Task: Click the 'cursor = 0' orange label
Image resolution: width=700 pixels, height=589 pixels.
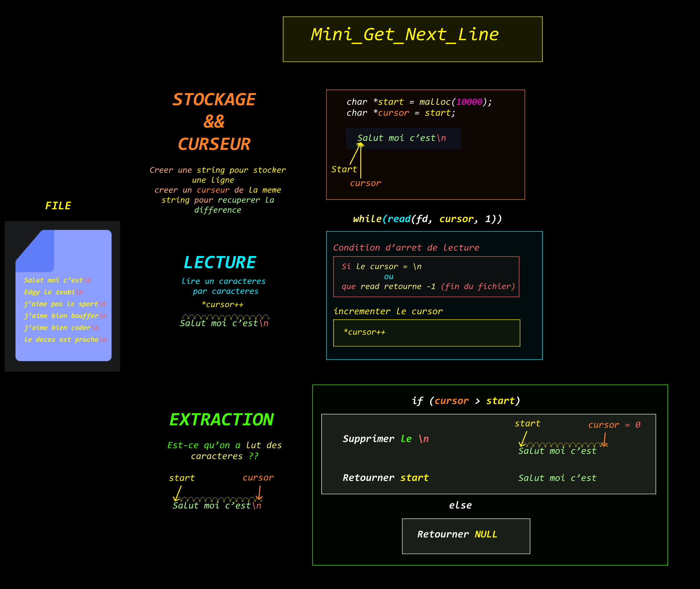Action: [x=614, y=425]
